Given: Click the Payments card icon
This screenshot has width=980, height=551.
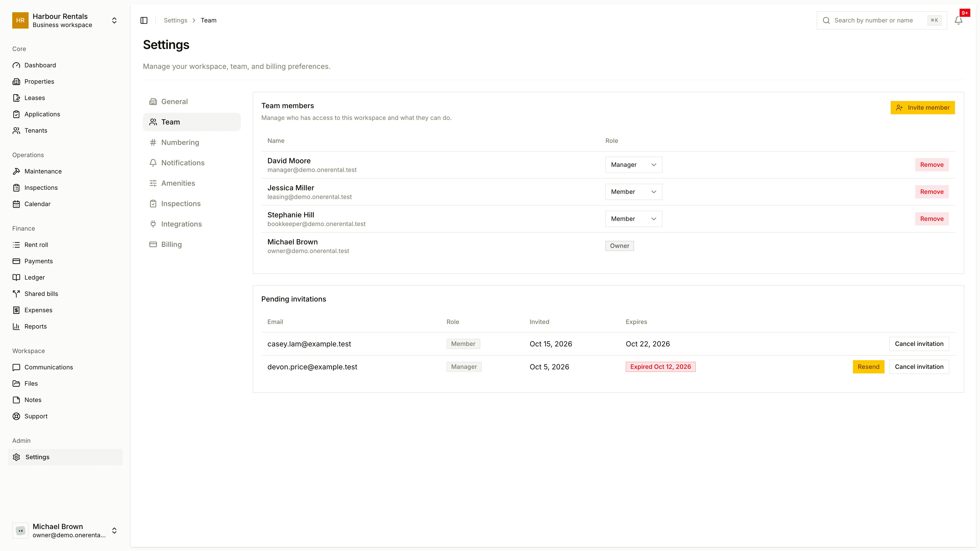Looking at the screenshot, I should [x=16, y=261].
